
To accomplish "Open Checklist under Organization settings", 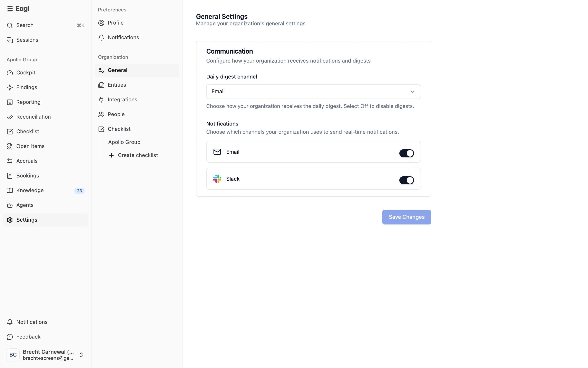I will 137,129.
